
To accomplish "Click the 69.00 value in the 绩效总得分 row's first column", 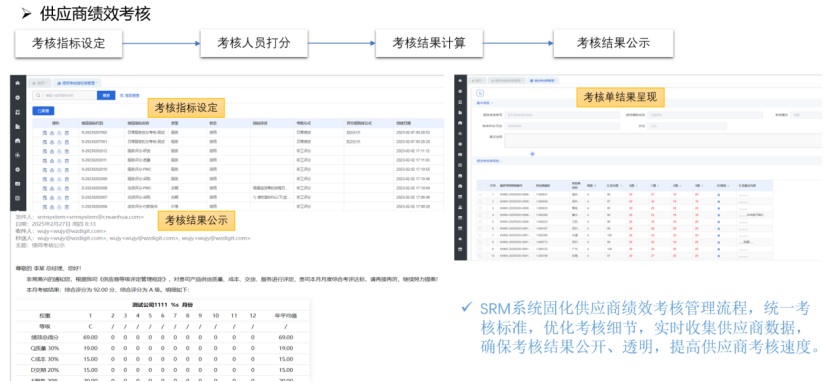I will tap(90, 337).
